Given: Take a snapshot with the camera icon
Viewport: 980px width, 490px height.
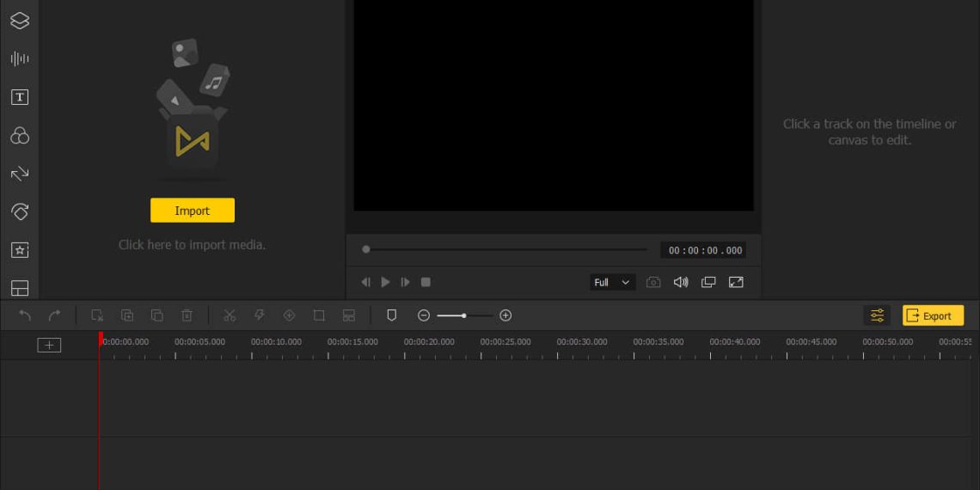Looking at the screenshot, I should click(653, 282).
